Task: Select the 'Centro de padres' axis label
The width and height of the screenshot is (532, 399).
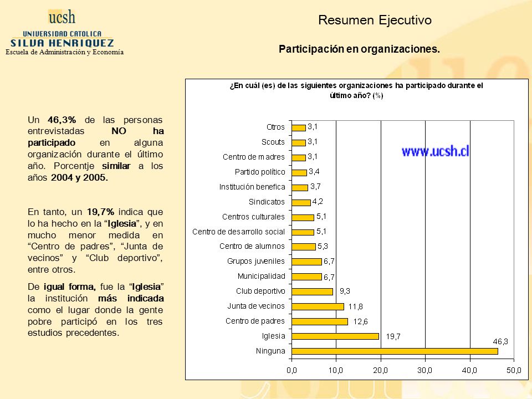Action: pyautogui.click(x=255, y=321)
